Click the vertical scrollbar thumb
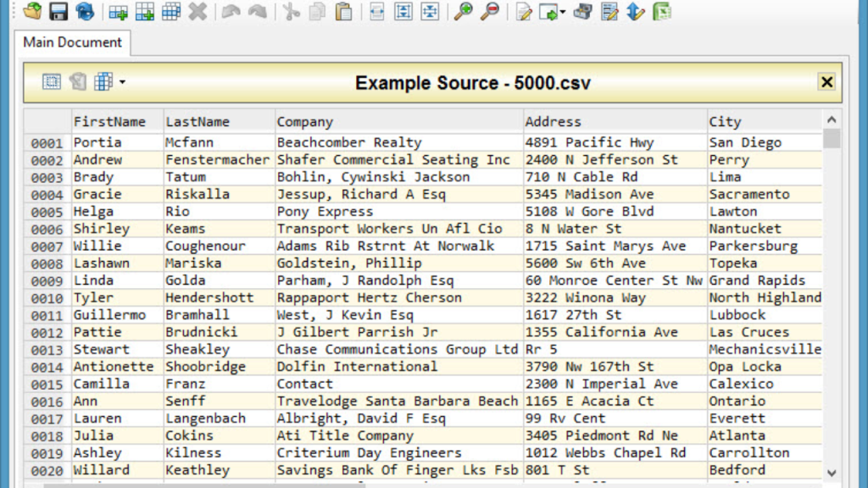Image resolution: width=868 pixels, height=488 pixels. (x=832, y=138)
